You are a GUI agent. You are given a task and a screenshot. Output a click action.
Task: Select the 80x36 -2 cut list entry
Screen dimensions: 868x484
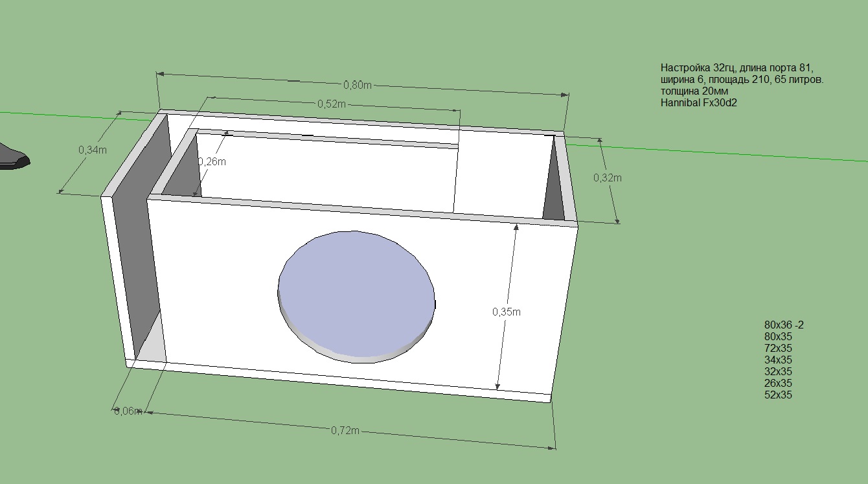coord(784,325)
